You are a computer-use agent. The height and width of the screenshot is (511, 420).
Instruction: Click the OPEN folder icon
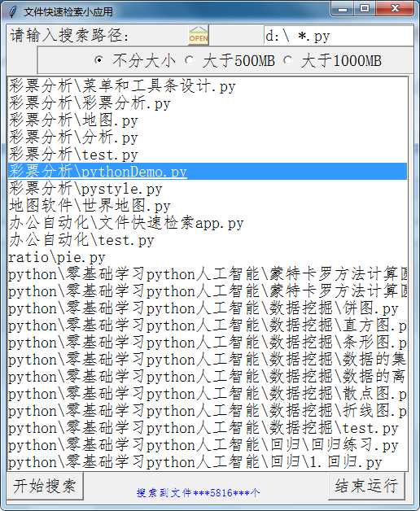coord(199,35)
